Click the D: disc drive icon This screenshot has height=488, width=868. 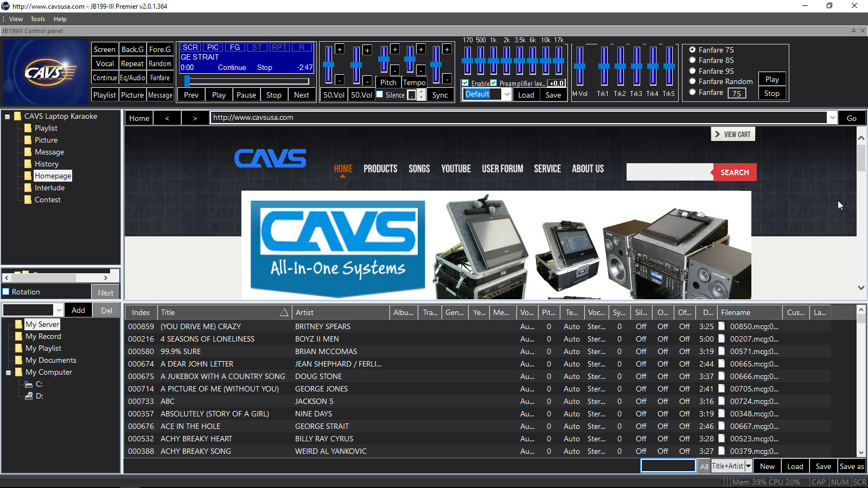pyautogui.click(x=29, y=396)
